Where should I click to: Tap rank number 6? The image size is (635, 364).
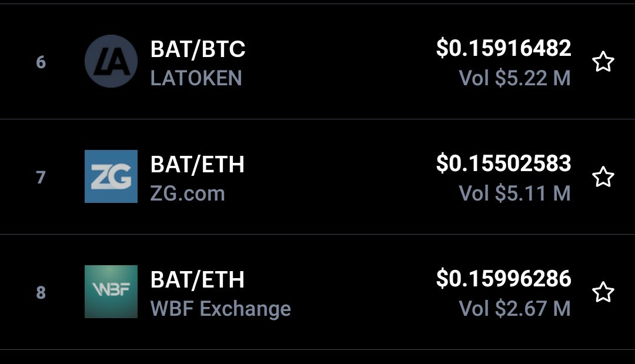coord(41,62)
